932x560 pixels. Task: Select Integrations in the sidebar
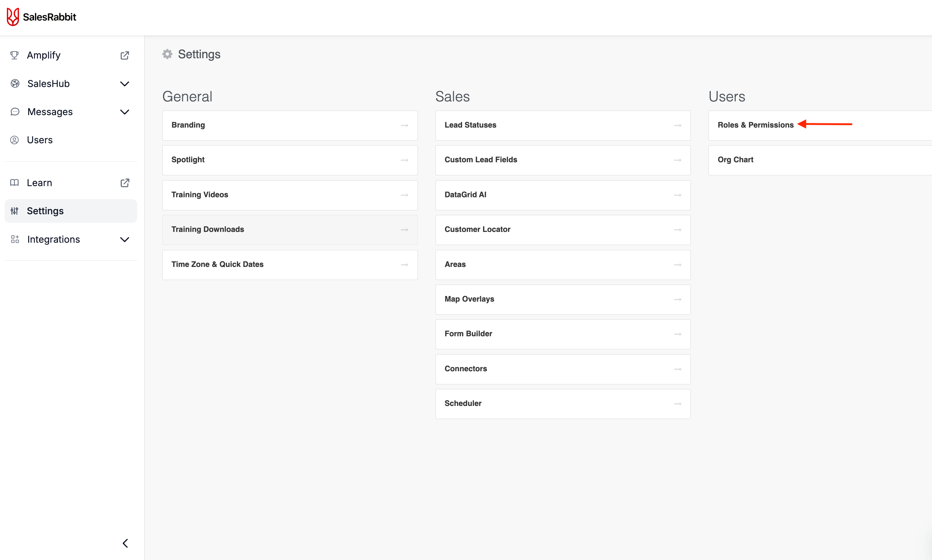71,240
